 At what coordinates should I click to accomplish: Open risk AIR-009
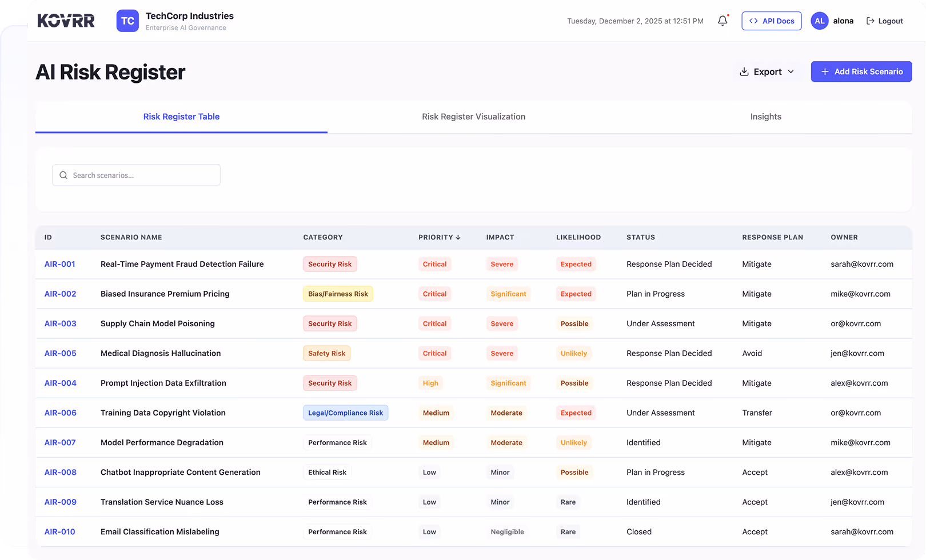coord(61,502)
